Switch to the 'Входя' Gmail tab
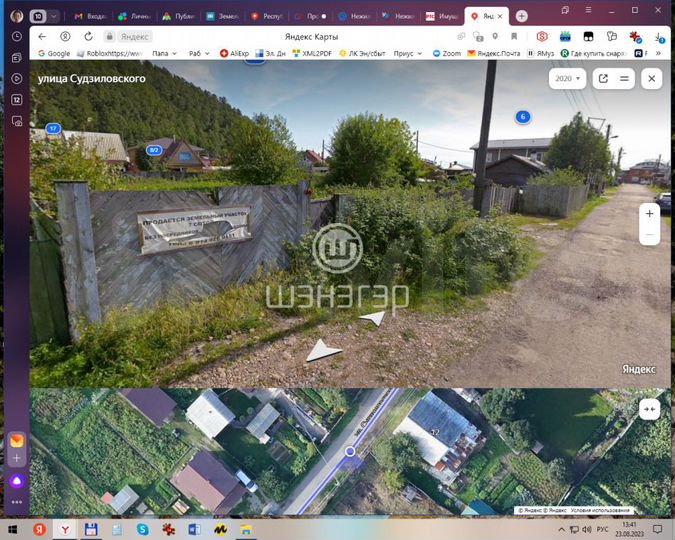The height and width of the screenshot is (540, 675). (91, 16)
